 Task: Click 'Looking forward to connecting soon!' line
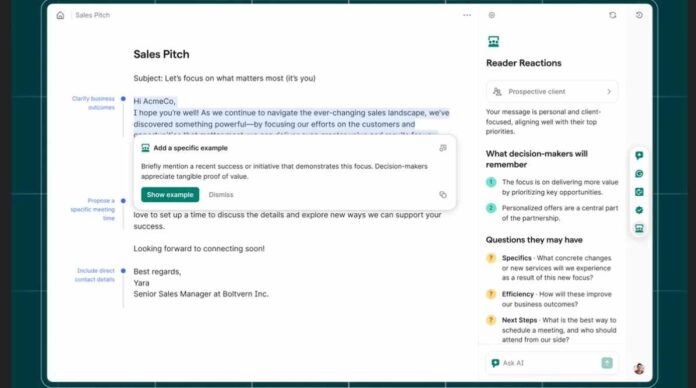199,249
